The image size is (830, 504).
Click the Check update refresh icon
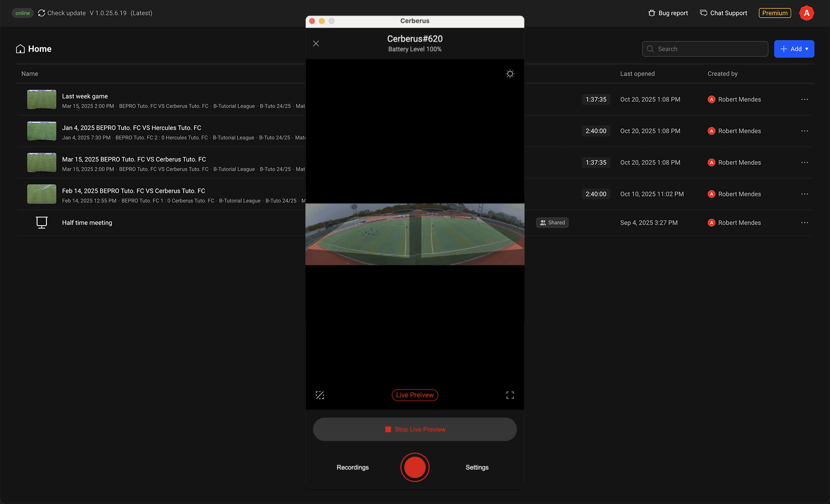point(41,13)
